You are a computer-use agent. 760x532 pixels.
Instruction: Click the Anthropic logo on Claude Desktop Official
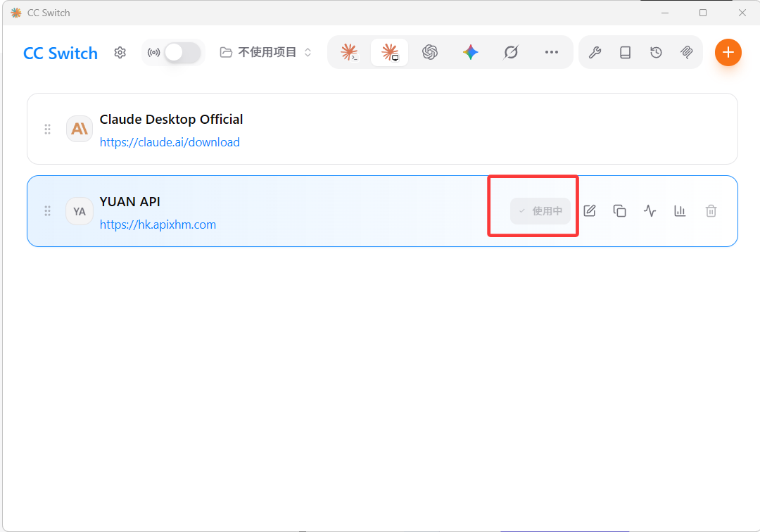click(80, 129)
